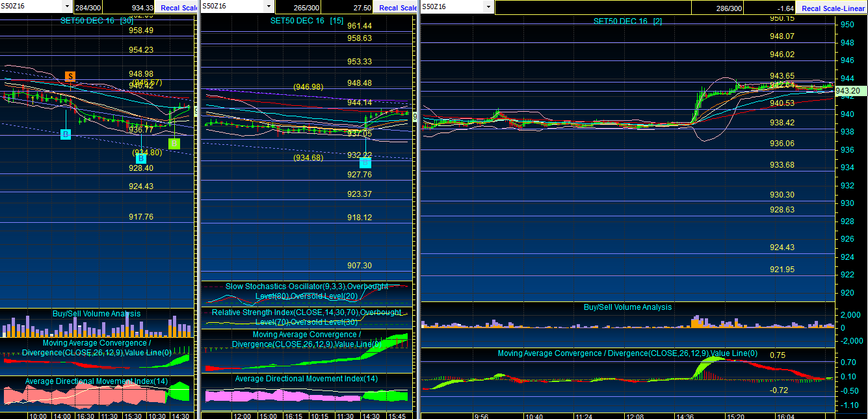Click the Average Directional Movement Index(14) title in the [30] chart
The height and width of the screenshot is (419, 868).
[96, 381]
